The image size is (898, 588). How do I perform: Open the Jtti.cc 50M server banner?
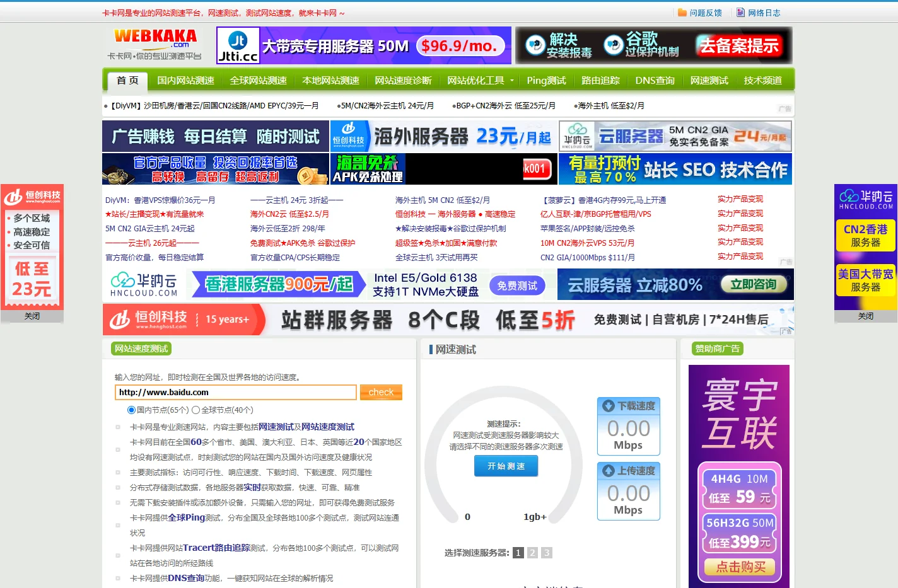(364, 45)
